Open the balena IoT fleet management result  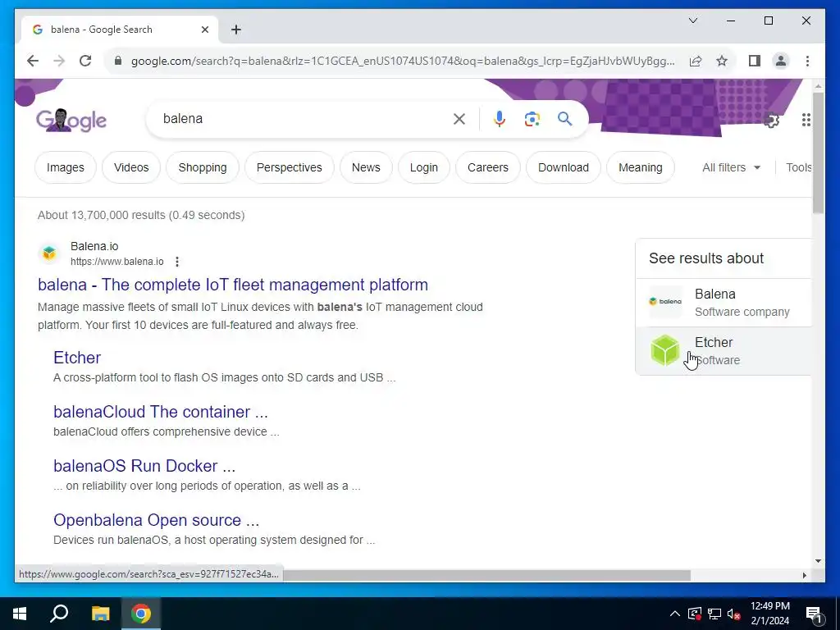click(232, 285)
